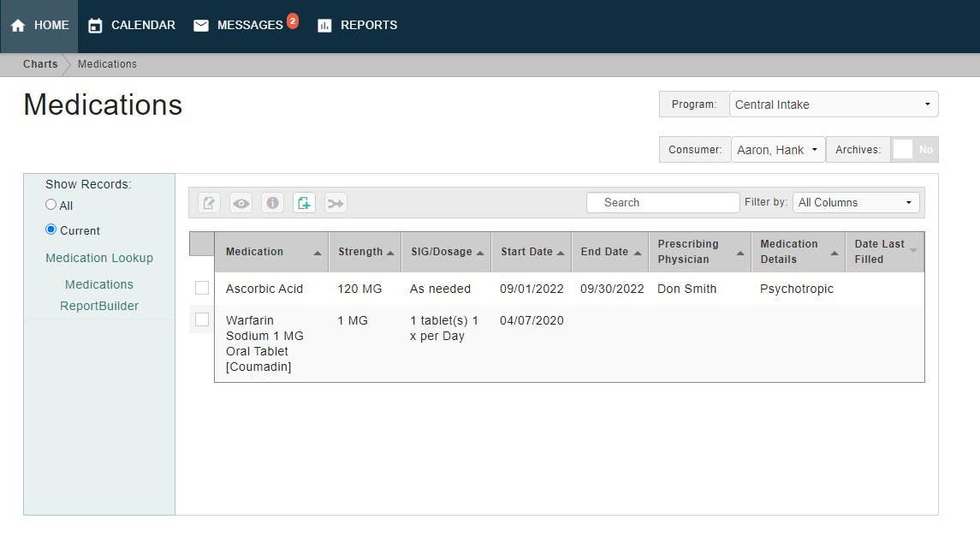Screen dimensions: 980x537
Task: Click the Home house icon
Action: pos(18,26)
